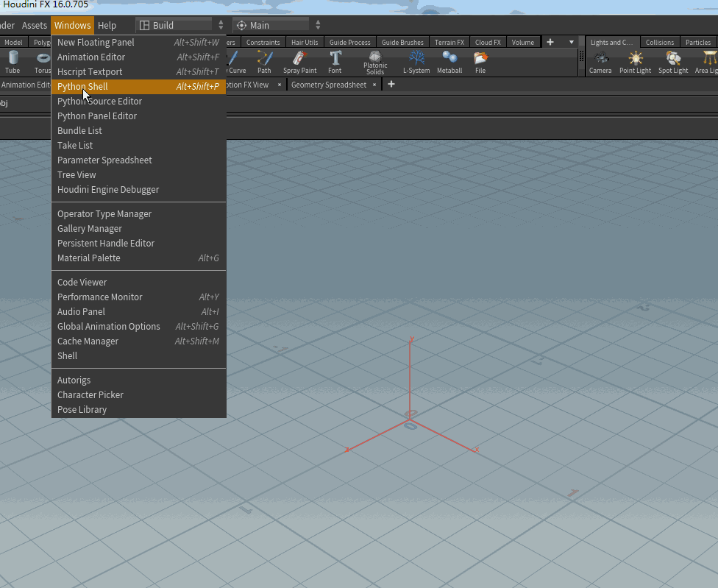Grab the shelf divider grip handle
The image size is (718, 588).
click(582, 56)
